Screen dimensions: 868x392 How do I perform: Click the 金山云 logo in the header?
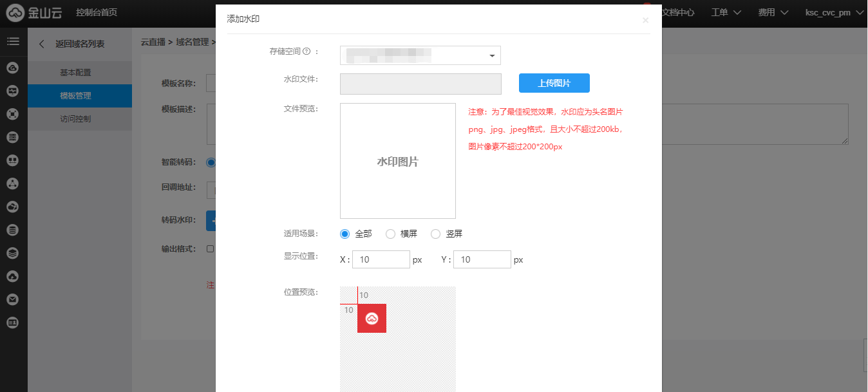(x=34, y=13)
